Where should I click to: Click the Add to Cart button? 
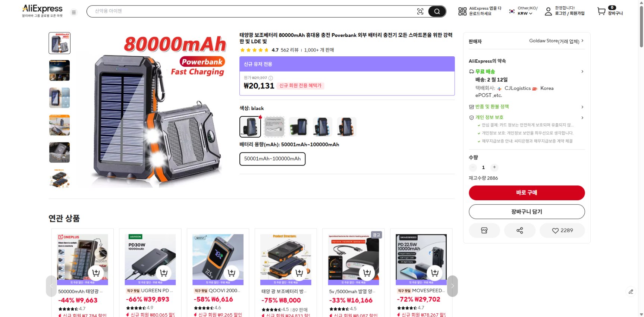point(527,212)
